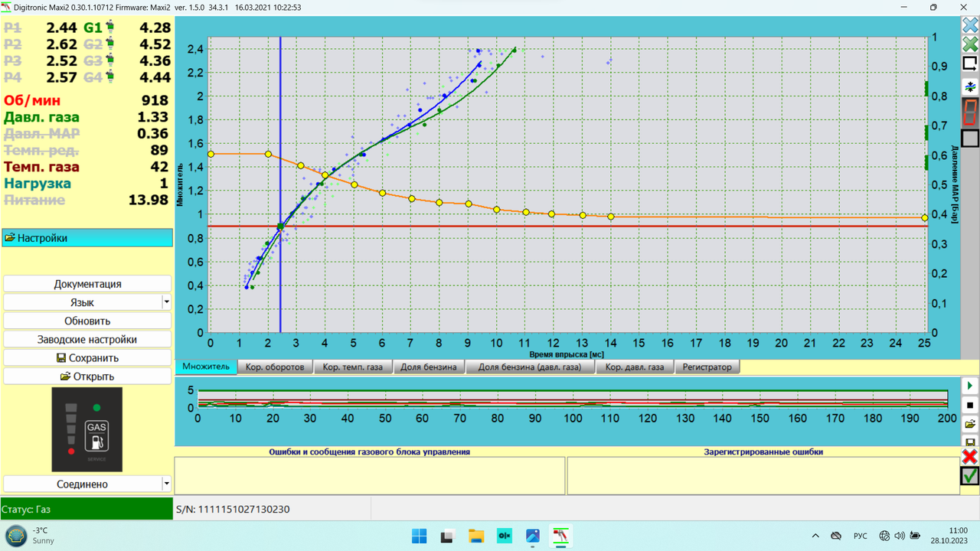980x551 pixels.
Task: Expand the Язык language dropdown arrow
Action: tap(166, 302)
